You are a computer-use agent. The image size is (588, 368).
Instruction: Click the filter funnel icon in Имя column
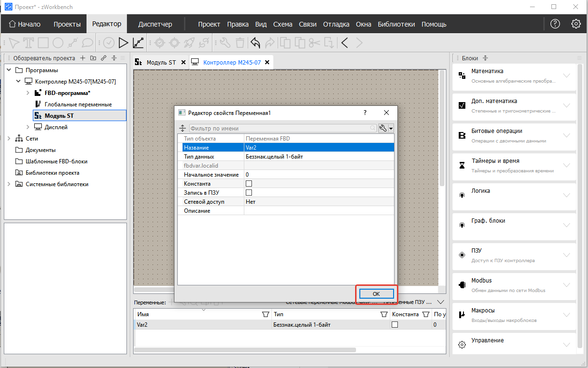point(265,314)
